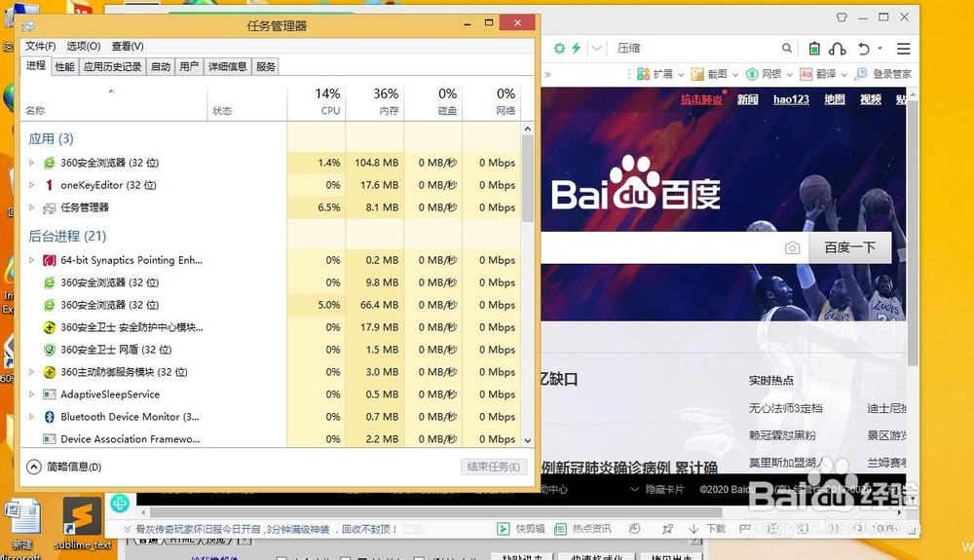Click the process list scroll-down arrow
The image size is (974, 560).
[x=527, y=440]
